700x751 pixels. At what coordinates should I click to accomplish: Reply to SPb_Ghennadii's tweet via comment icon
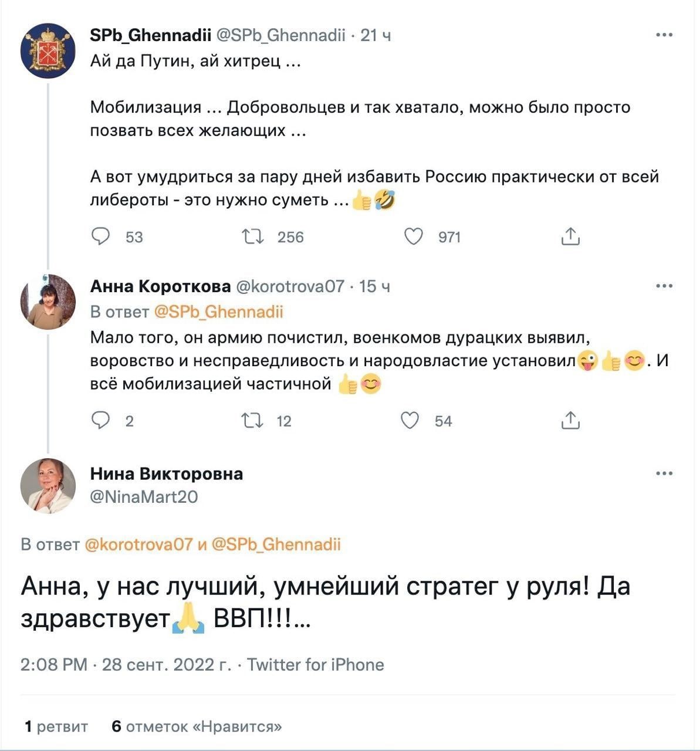[101, 237]
